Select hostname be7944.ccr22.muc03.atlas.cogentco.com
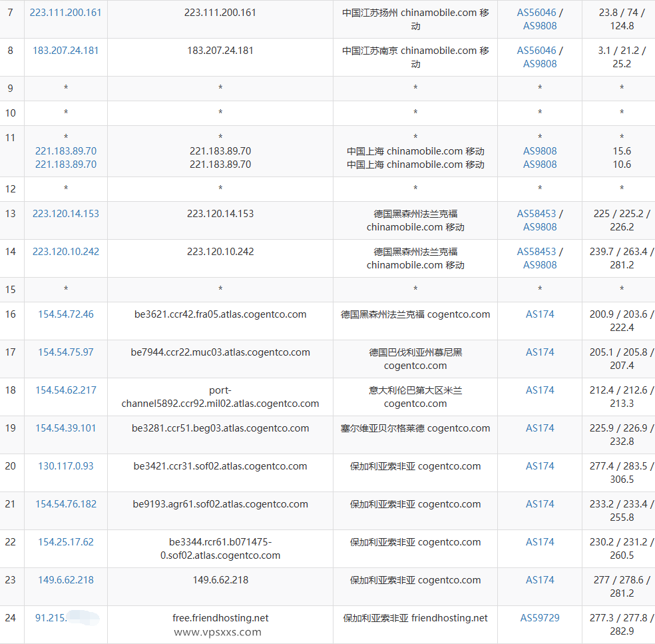Viewport: 655px width, 644px height. pos(220,352)
